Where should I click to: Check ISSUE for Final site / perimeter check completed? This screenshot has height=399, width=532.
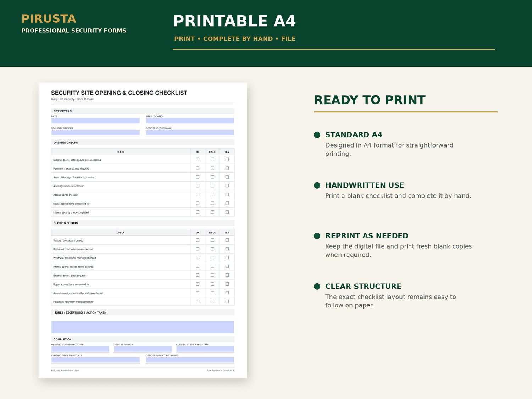coord(212,301)
